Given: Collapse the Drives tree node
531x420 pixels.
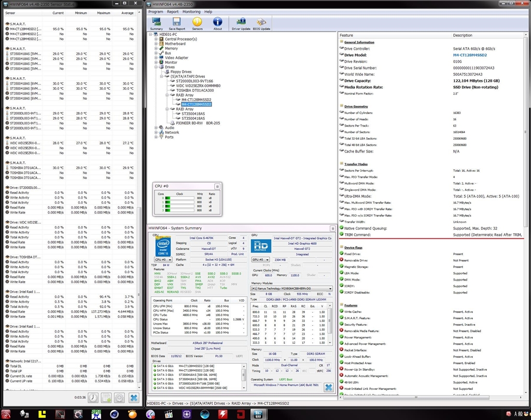Looking at the screenshot, I should (x=156, y=67).
